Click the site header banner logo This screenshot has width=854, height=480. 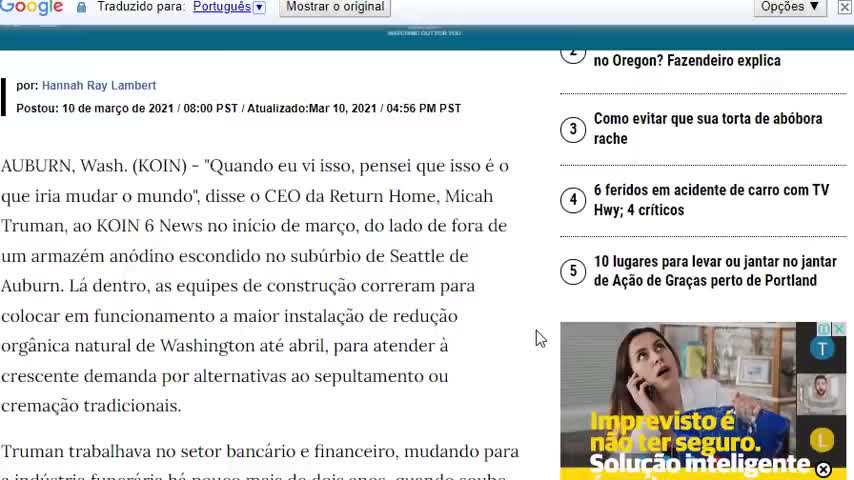424,33
